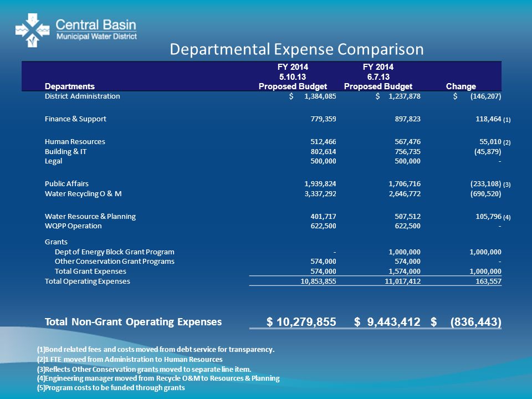Select the total 11,017,412

402,281
